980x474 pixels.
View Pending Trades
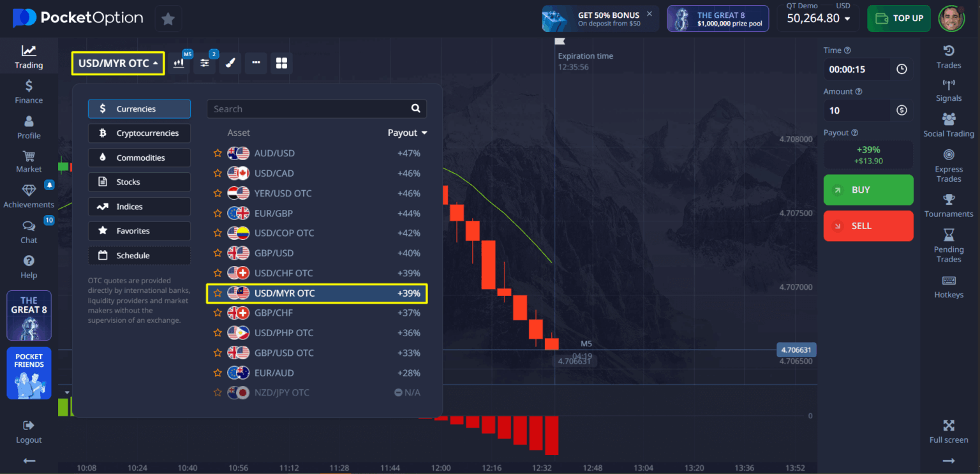pyautogui.click(x=949, y=244)
